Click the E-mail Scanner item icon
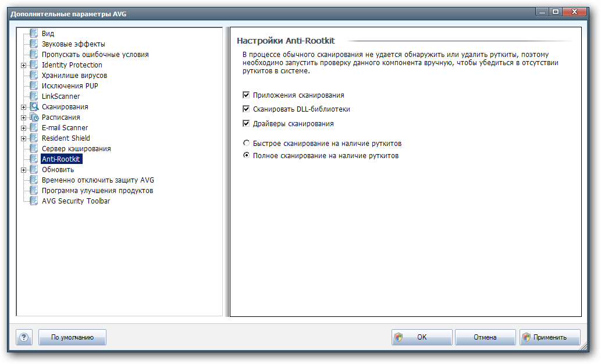This screenshot has height=364, width=601. (34, 127)
